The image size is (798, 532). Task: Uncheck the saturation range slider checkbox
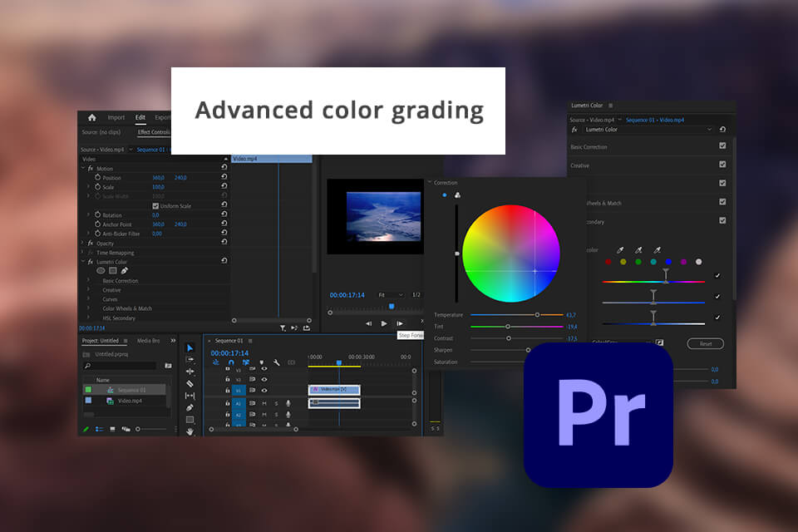pos(717,296)
